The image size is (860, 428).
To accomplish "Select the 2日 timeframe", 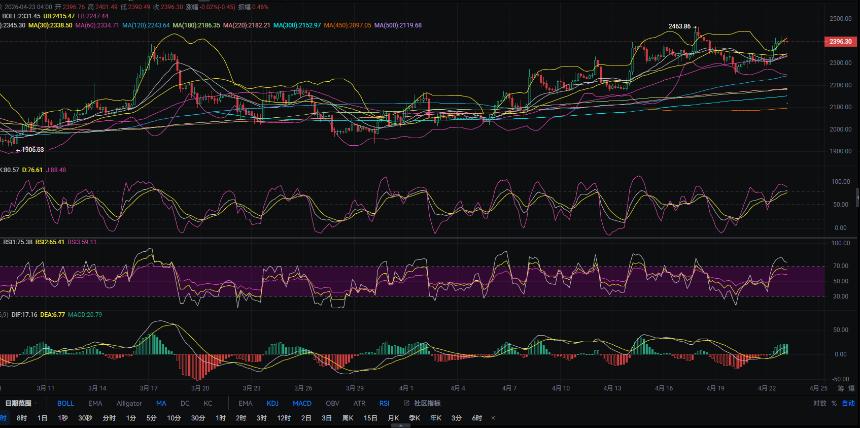I will pos(307,418).
